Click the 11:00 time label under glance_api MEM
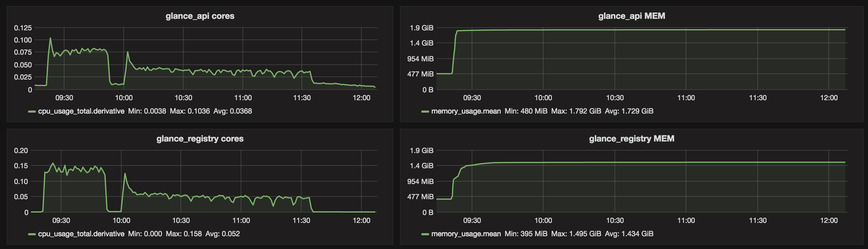Viewport: 868px width, 249px height. 686,98
